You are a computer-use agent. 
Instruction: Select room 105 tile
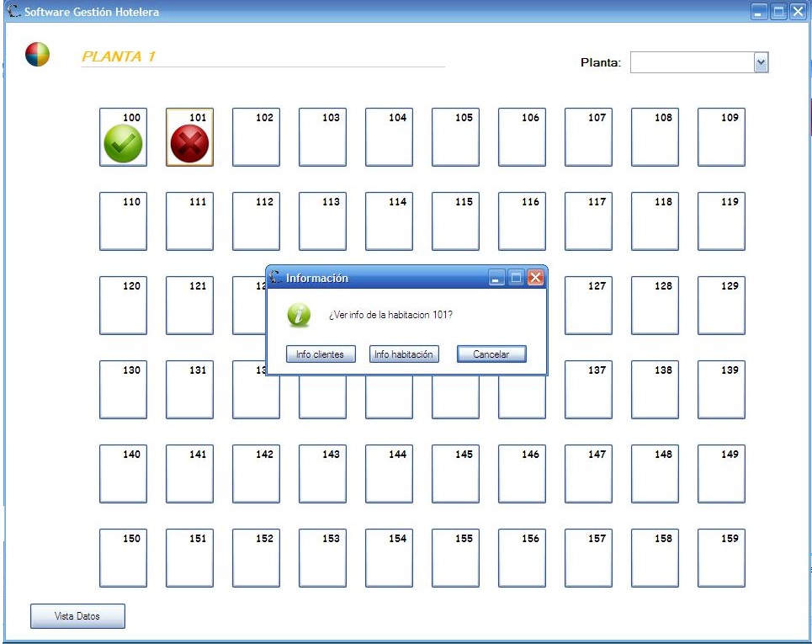pyautogui.click(x=455, y=136)
